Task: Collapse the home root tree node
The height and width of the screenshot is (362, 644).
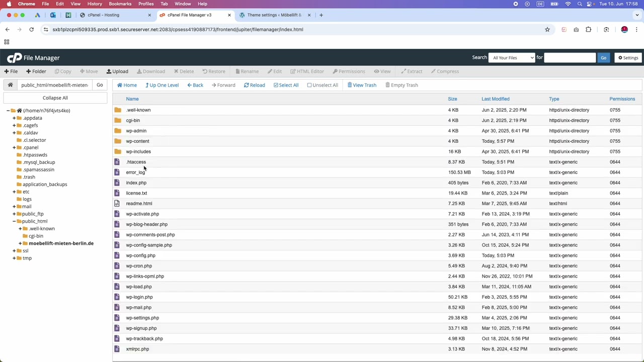Action: click(8, 111)
